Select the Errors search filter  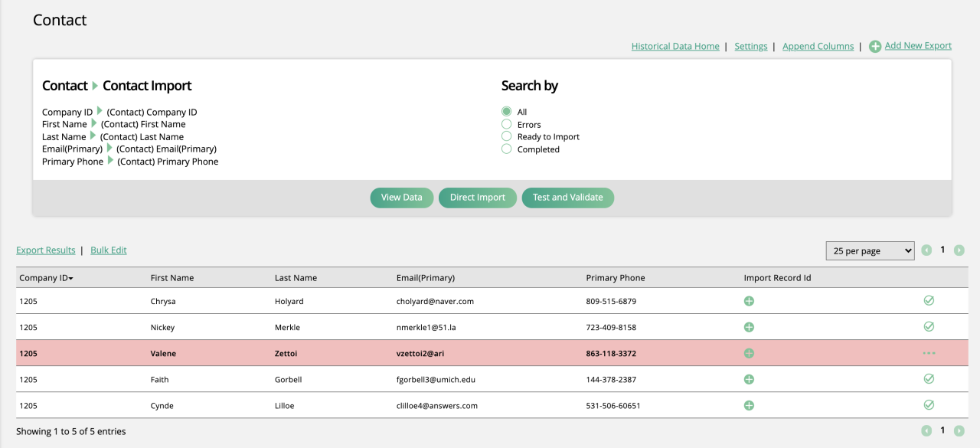506,124
